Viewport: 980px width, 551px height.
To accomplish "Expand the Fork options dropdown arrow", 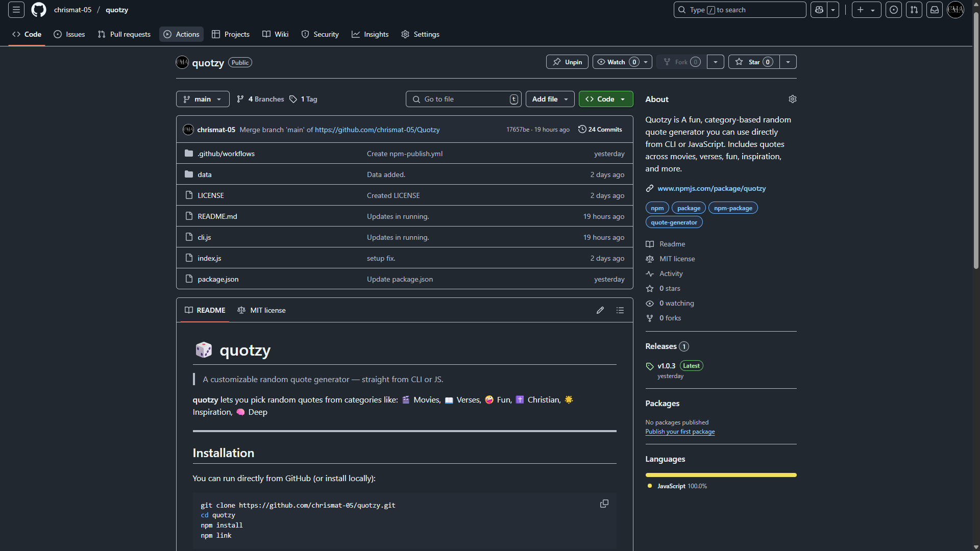I will pos(716,62).
